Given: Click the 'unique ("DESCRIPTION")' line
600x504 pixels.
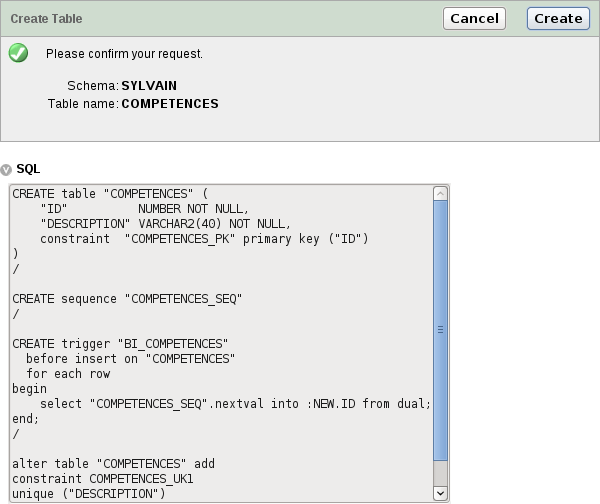Looking at the screenshot, I should click(x=88, y=493).
